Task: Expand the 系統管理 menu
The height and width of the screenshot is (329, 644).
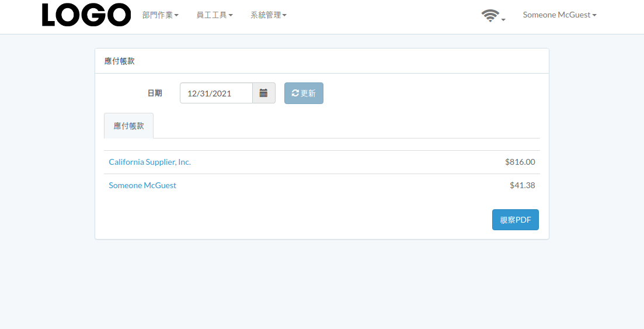Action: pos(269,15)
